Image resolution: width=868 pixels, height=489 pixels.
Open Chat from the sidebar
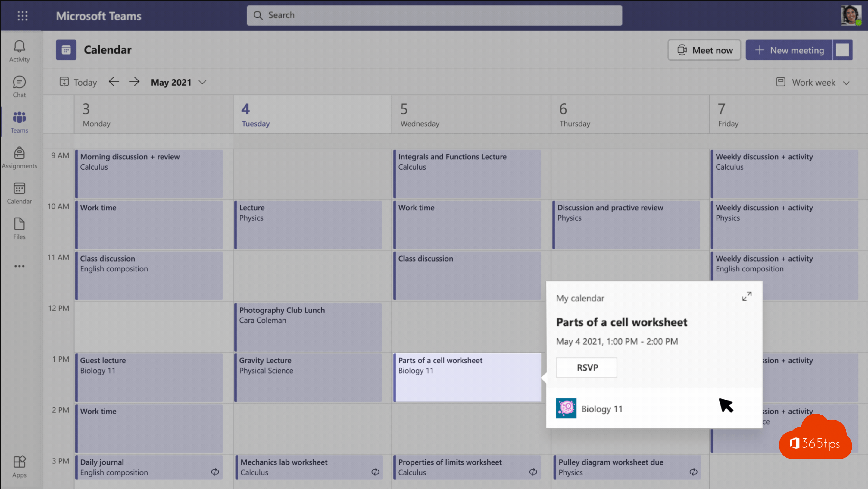(19, 86)
